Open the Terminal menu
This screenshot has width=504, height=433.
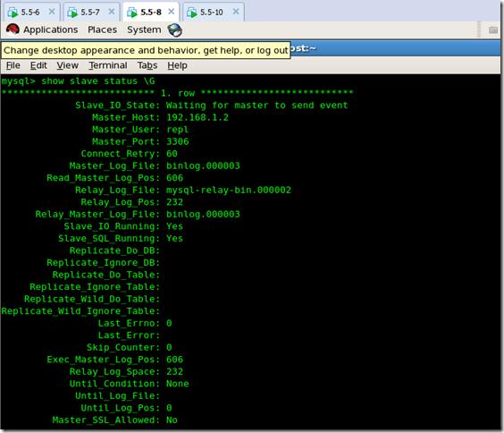(108, 65)
